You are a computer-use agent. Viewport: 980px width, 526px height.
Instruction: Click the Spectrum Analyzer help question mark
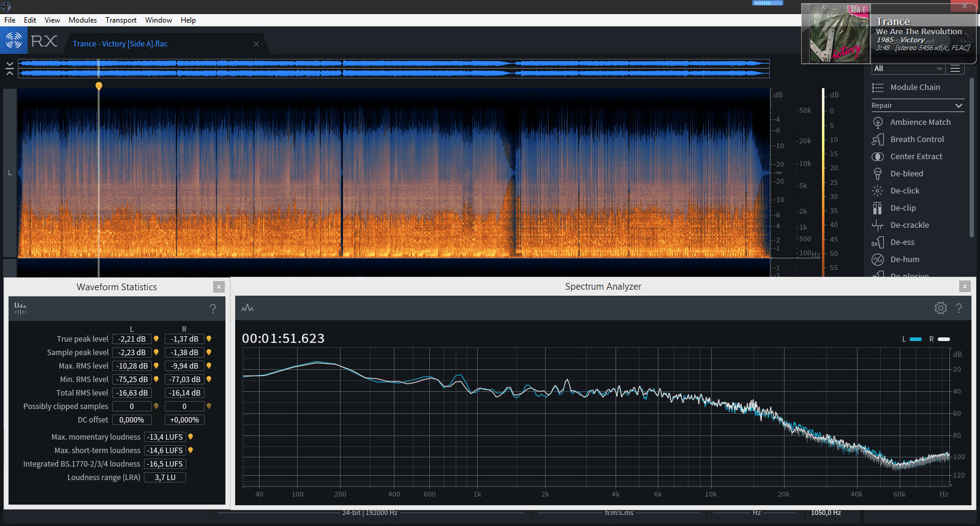959,308
